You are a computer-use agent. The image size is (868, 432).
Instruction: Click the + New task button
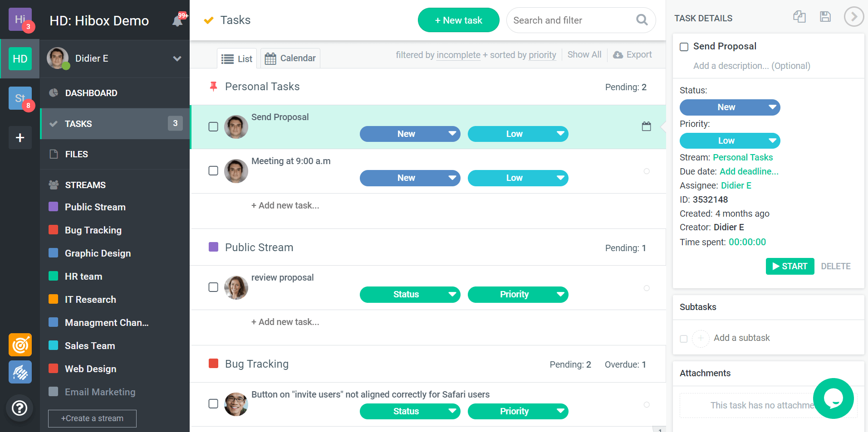(458, 20)
